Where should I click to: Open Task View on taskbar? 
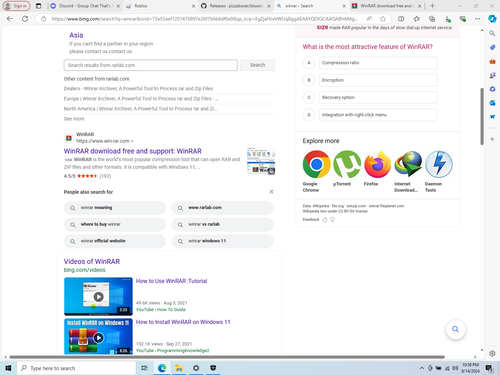144,368
